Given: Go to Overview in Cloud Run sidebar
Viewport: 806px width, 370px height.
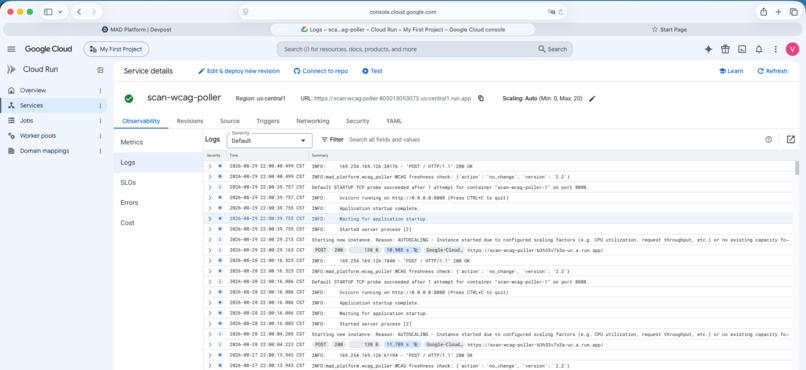Looking at the screenshot, I should (x=33, y=90).
